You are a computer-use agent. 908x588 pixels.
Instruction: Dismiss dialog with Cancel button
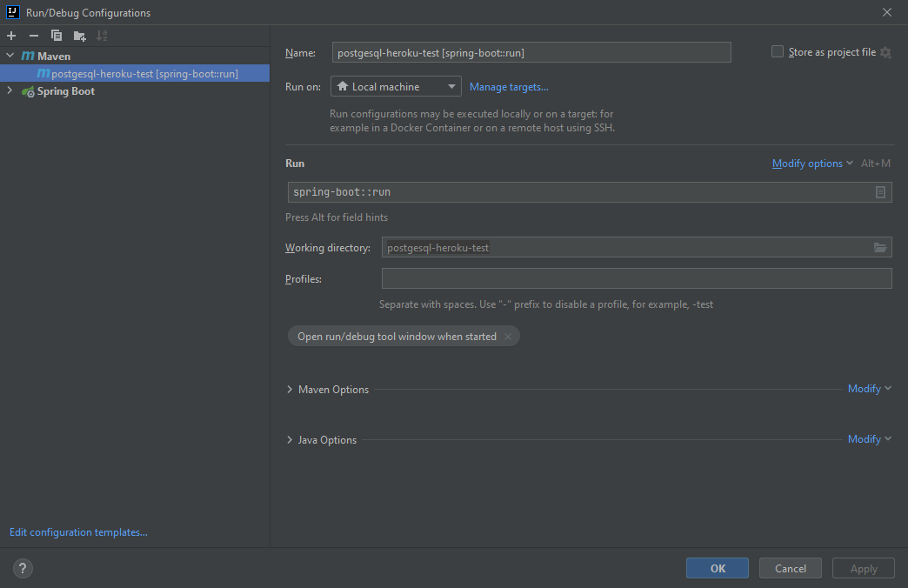click(x=791, y=568)
